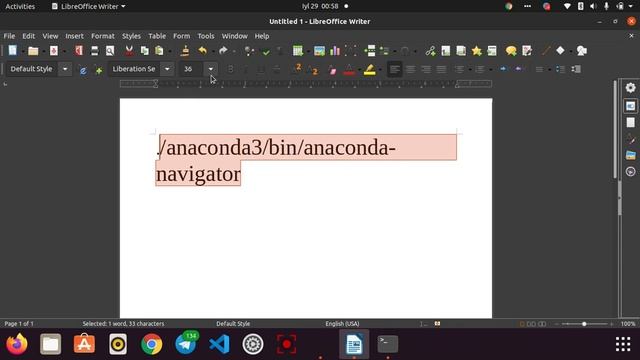Click the Clone Formatting brush icon

pyautogui.click(x=185, y=51)
